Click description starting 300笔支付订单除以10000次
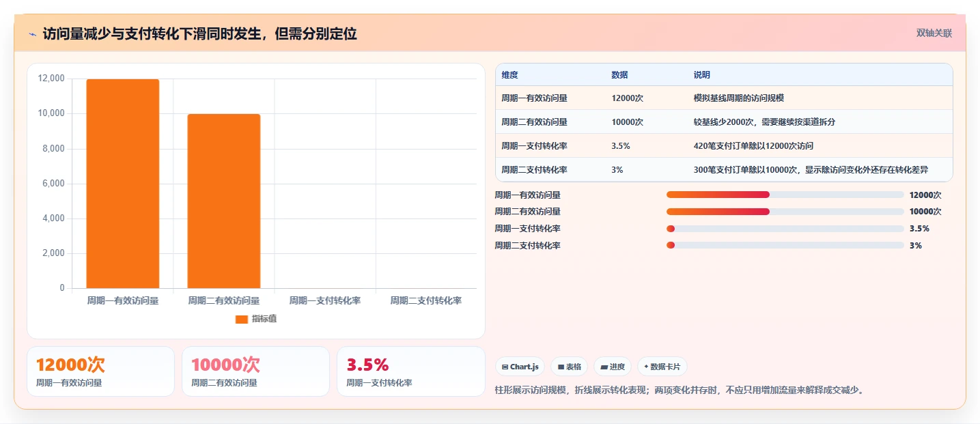 point(811,170)
